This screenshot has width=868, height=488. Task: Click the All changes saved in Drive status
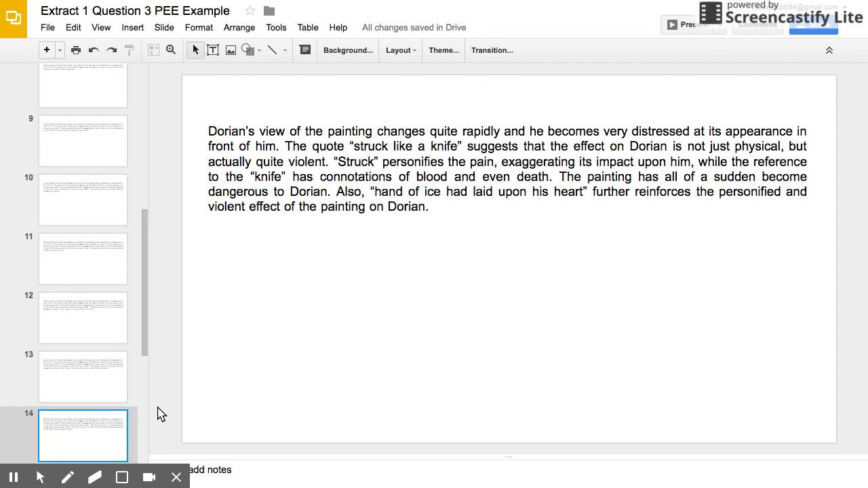tap(414, 28)
